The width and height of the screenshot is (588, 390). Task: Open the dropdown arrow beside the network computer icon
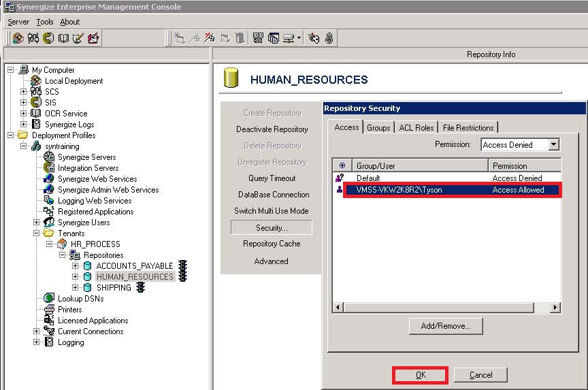click(x=299, y=38)
